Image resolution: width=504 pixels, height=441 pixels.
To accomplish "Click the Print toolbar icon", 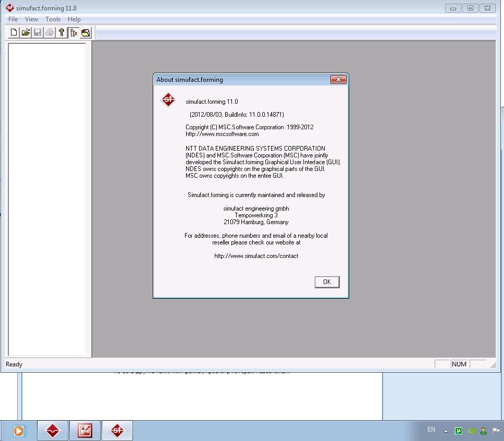I will (x=50, y=33).
